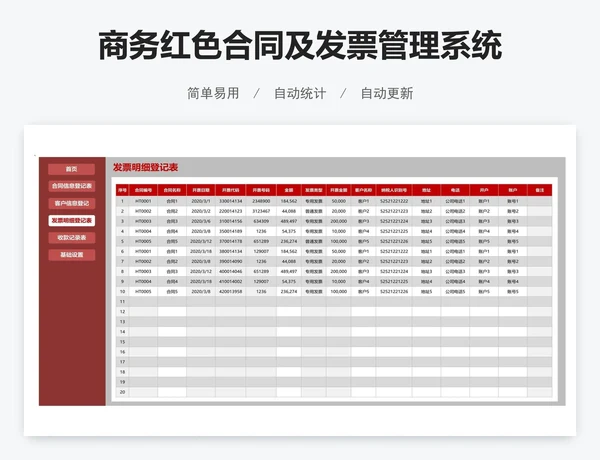
Task: Click the 备注 column header
Action: tap(540, 190)
